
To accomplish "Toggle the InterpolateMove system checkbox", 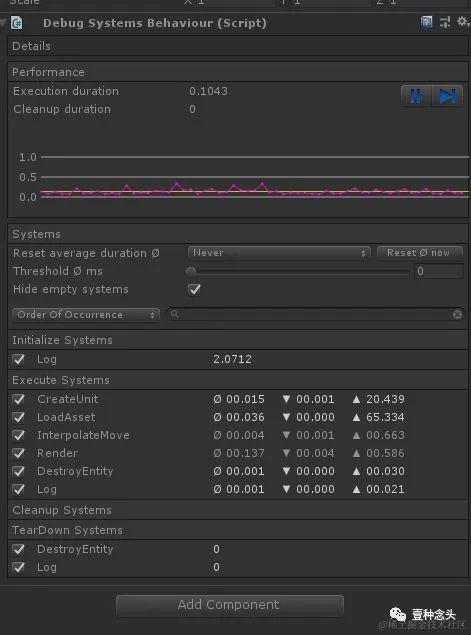I will pos(19,435).
